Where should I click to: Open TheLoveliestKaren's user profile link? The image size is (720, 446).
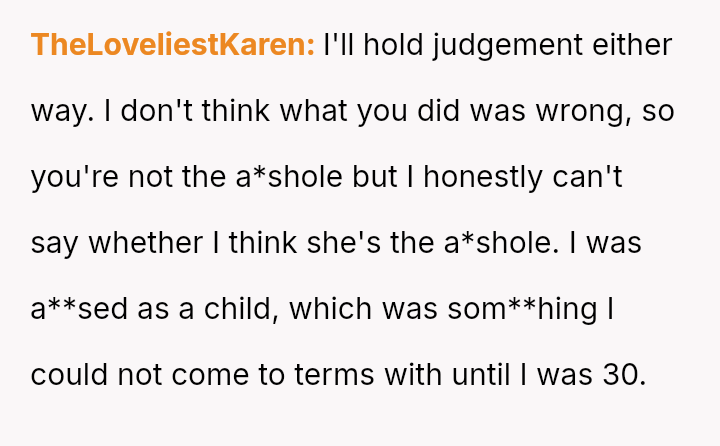point(173,46)
